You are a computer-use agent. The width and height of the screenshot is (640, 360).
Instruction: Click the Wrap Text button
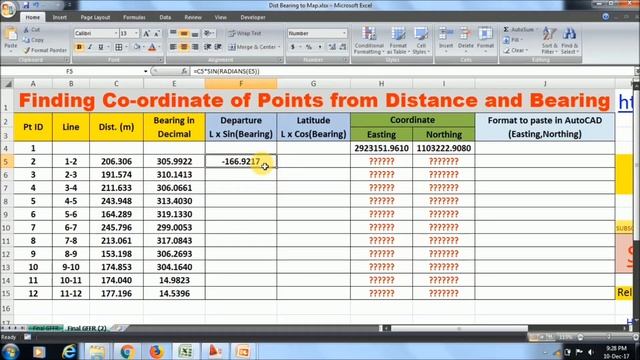[x=245, y=33]
